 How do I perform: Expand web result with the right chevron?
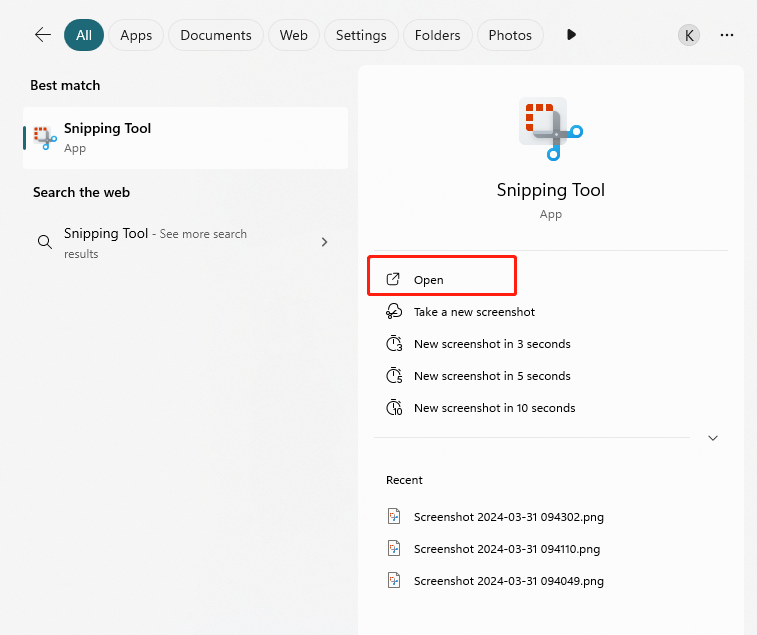click(324, 242)
